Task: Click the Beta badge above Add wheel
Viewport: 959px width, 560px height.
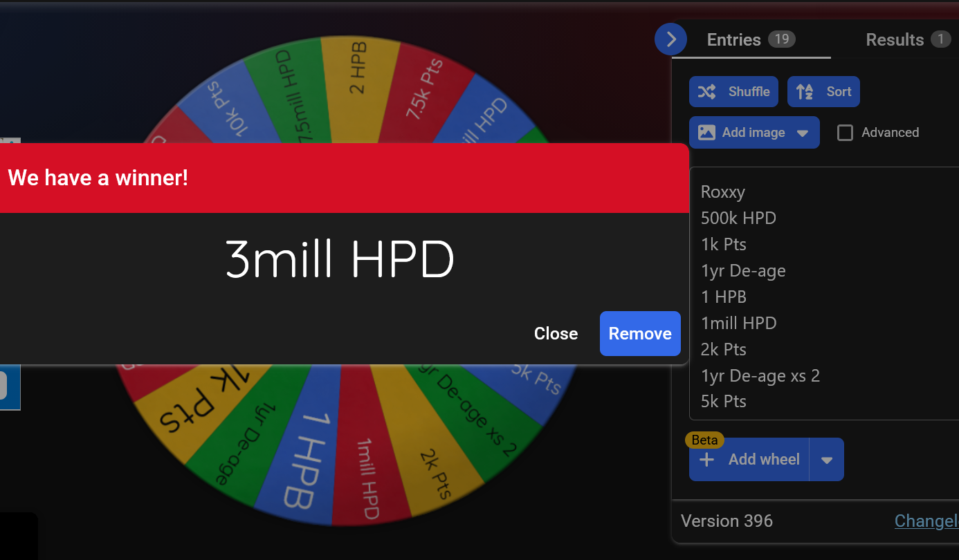Action: click(704, 440)
